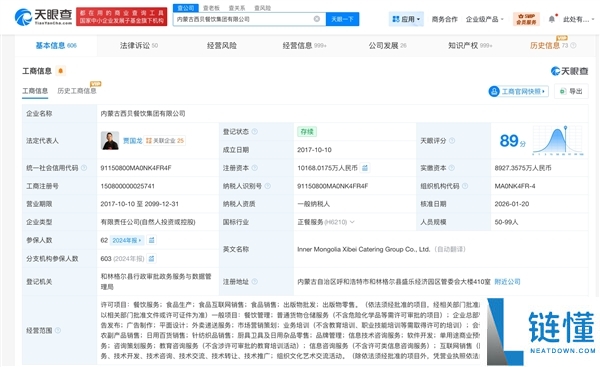Click the 存续 status tag
Viewport: 600px width, 367px height.
307,132
